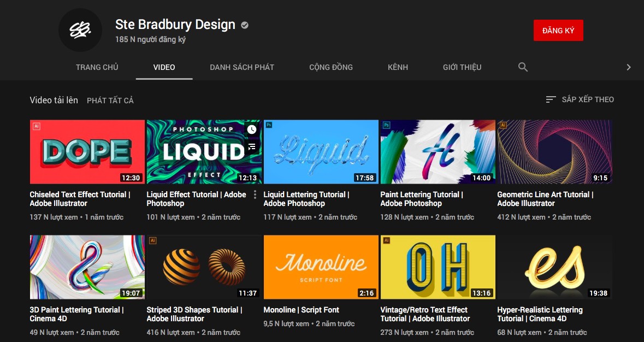Play the striped 3D shapes thumbnail

coord(204,267)
